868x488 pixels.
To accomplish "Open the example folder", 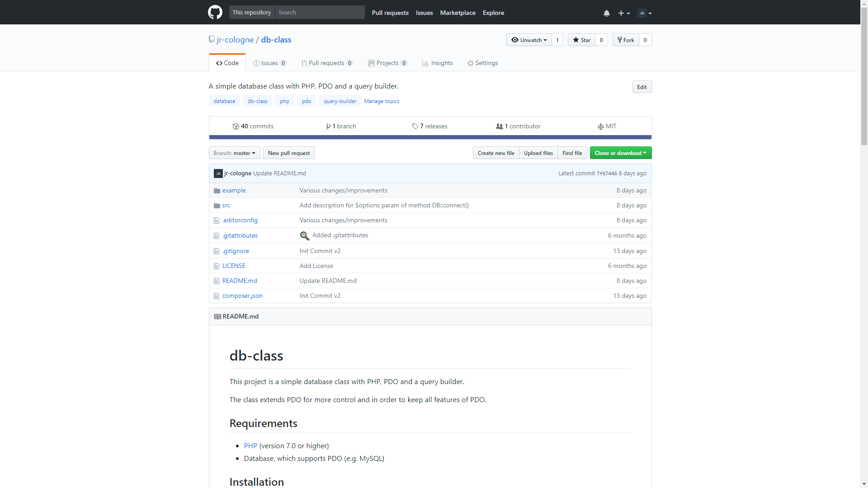I will 234,191.
